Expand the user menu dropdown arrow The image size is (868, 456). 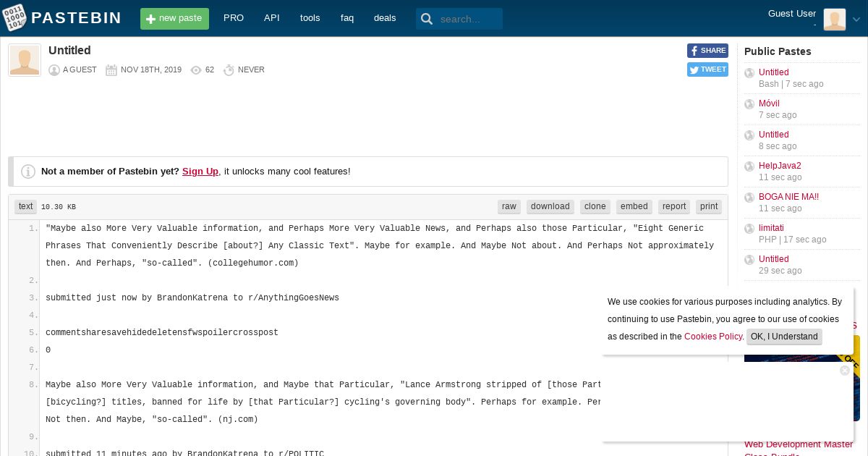pos(856,20)
